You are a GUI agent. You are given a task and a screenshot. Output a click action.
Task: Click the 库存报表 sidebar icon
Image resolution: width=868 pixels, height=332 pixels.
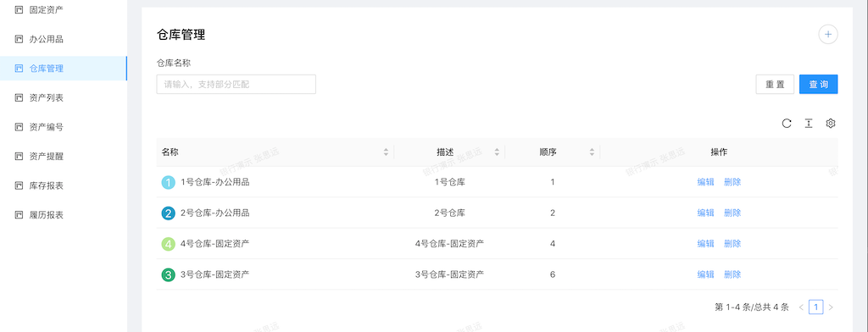(19, 185)
